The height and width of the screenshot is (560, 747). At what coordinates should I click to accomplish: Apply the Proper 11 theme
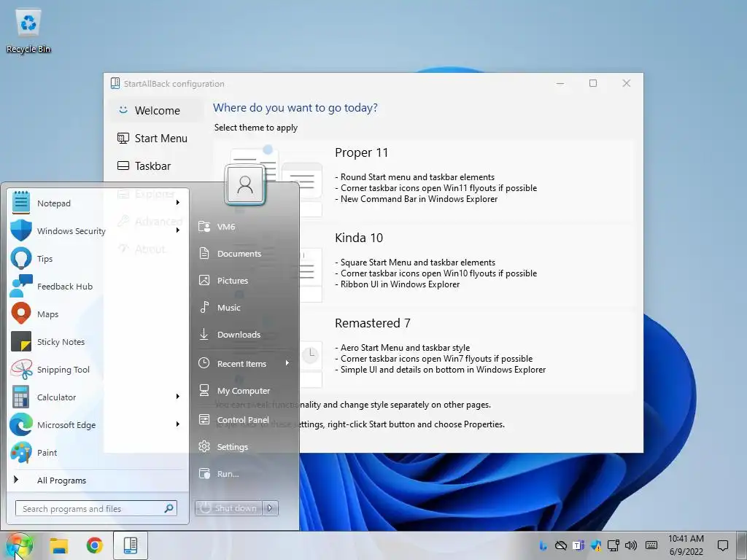point(423,181)
